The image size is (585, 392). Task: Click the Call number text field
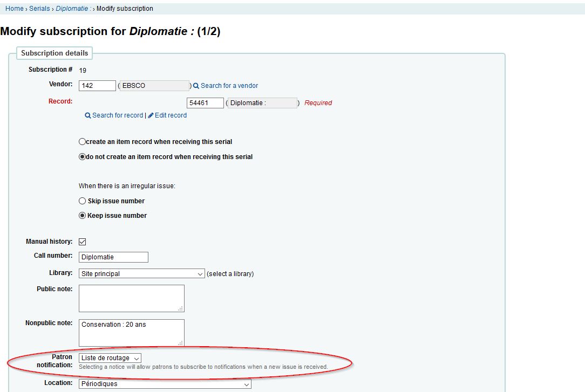113,257
